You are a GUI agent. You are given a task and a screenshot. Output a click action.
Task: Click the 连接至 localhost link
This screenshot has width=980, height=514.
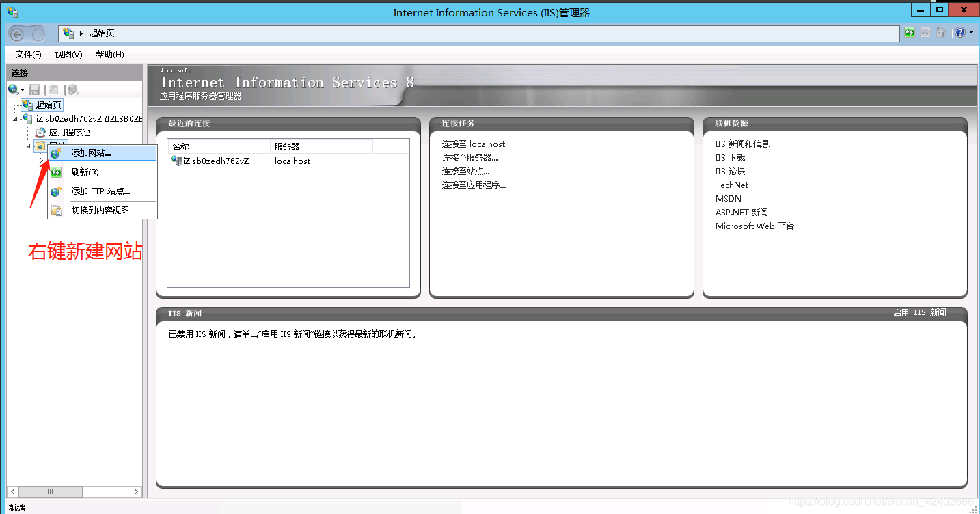(x=474, y=144)
